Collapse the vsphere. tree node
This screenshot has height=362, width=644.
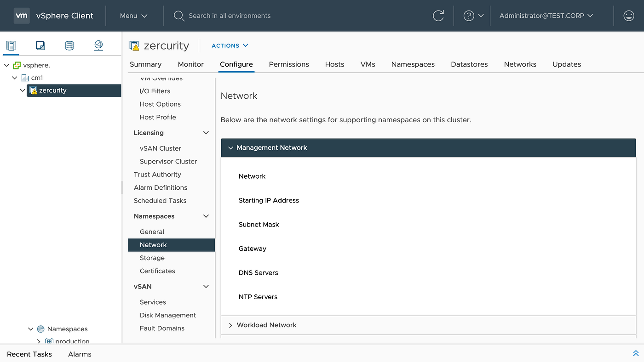coord(6,65)
